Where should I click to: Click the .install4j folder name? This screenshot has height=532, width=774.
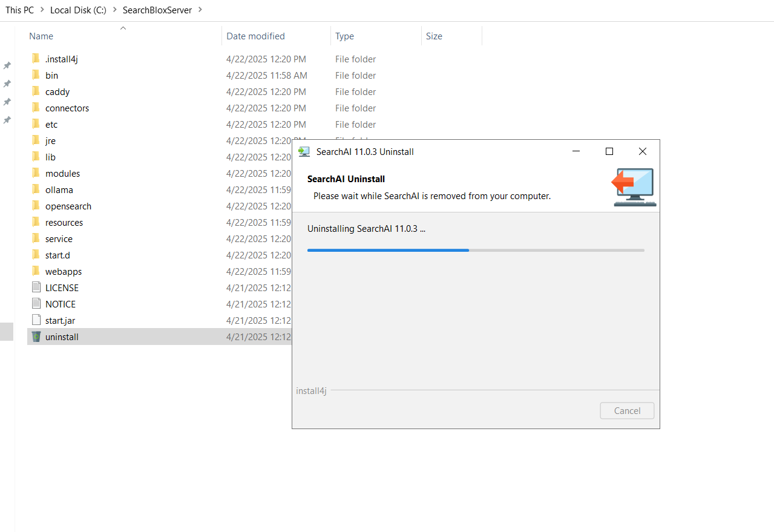[62, 59]
